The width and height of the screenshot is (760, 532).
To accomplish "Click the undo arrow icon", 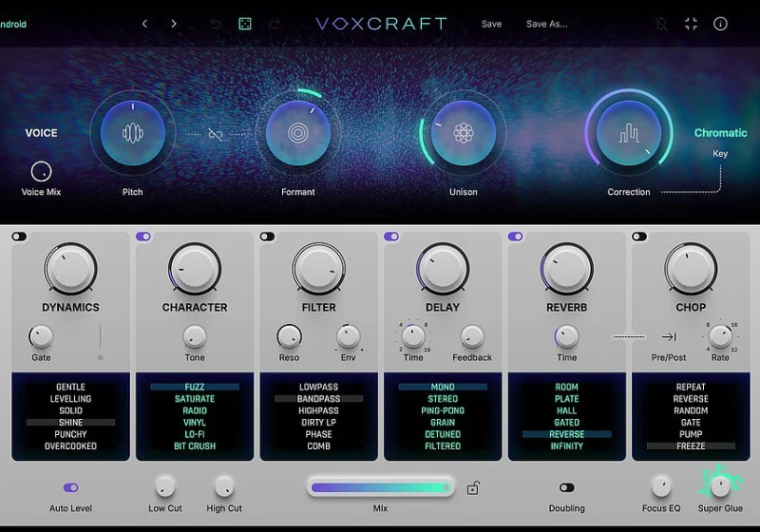I will (x=216, y=24).
